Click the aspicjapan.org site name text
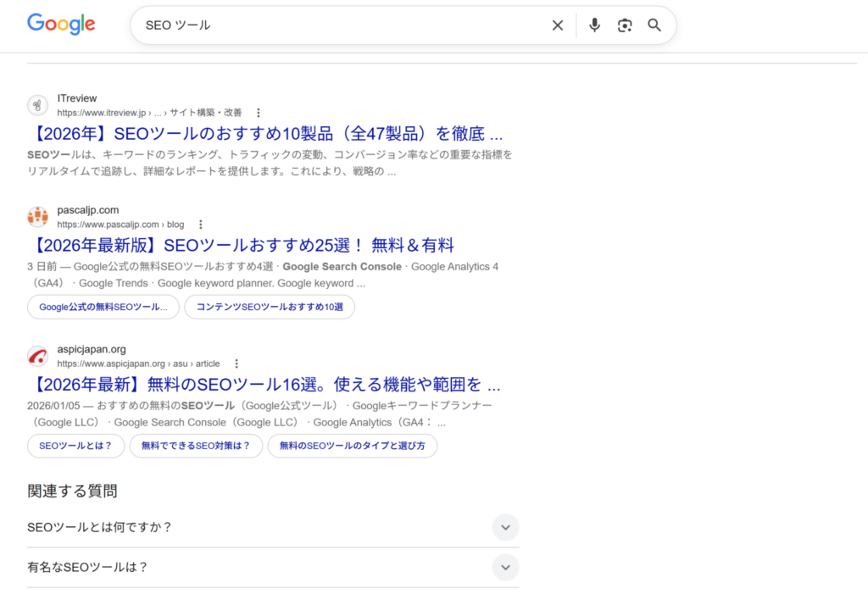 pos(92,349)
